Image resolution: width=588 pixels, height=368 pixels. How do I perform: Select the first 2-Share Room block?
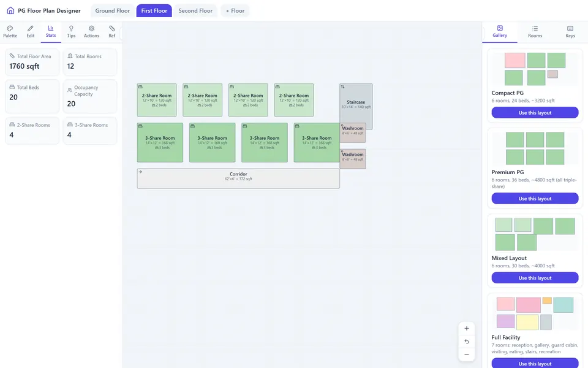point(157,100)
